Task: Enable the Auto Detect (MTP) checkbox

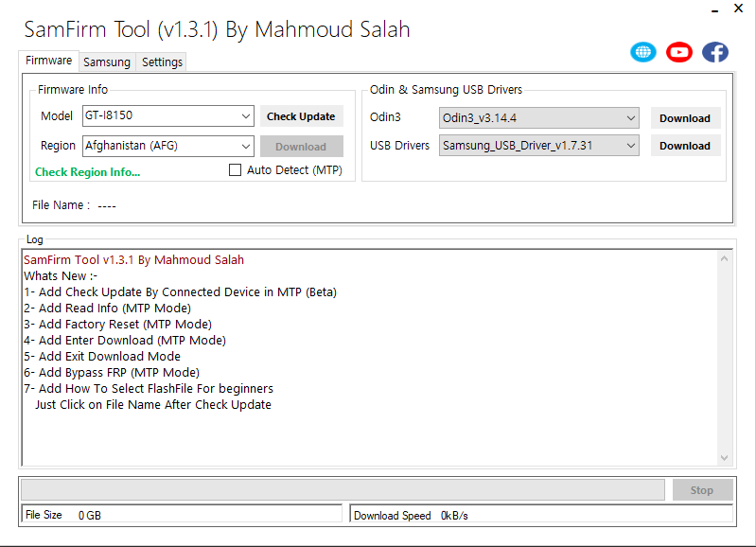Action: (x=235, y=169)
